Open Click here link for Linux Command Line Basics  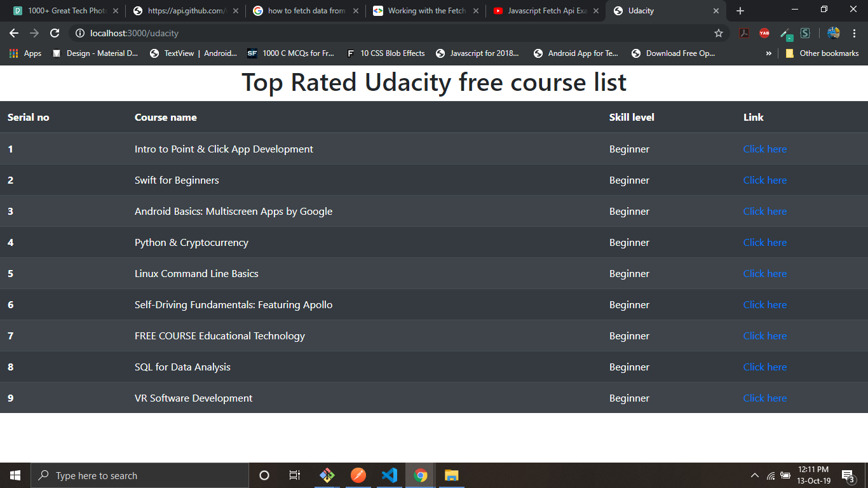point(764,274)
